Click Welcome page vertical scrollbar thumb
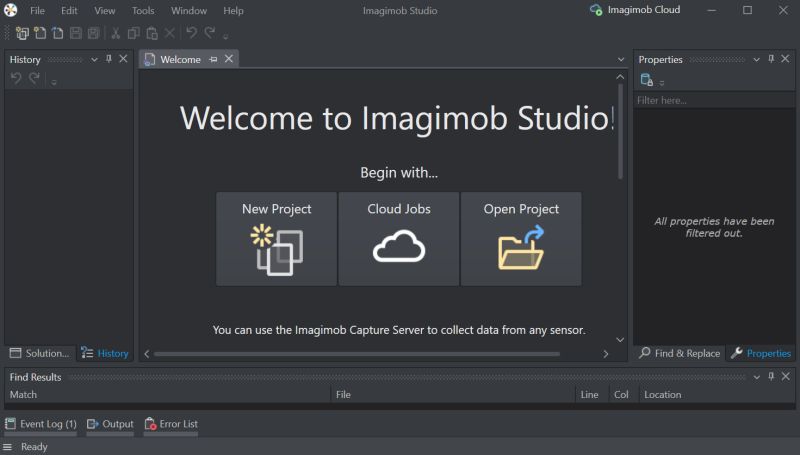 620,131
